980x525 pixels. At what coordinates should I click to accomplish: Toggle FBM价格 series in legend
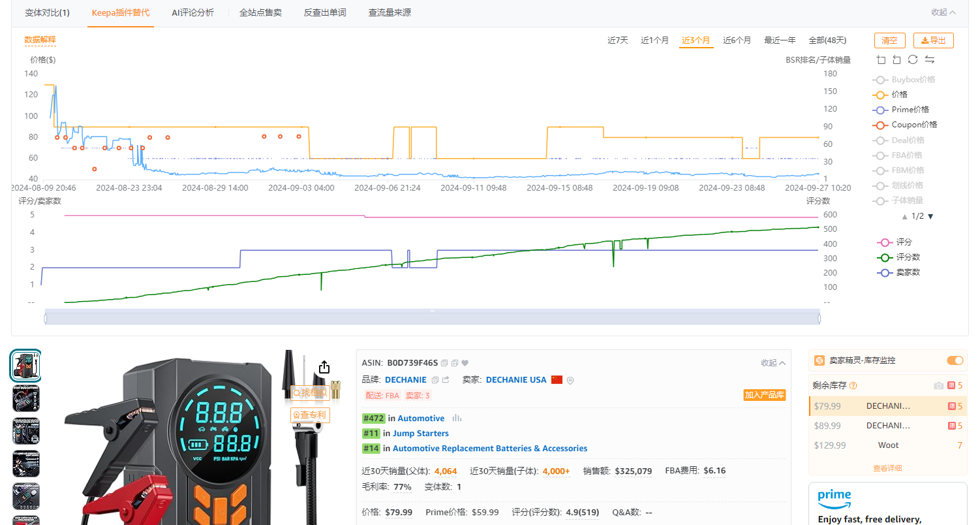pyautogui.click(x=898, y=170)
